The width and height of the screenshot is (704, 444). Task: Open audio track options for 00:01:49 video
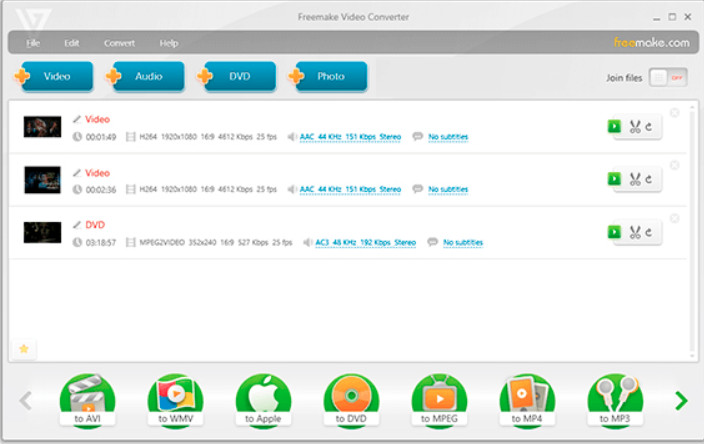(350, 137)
